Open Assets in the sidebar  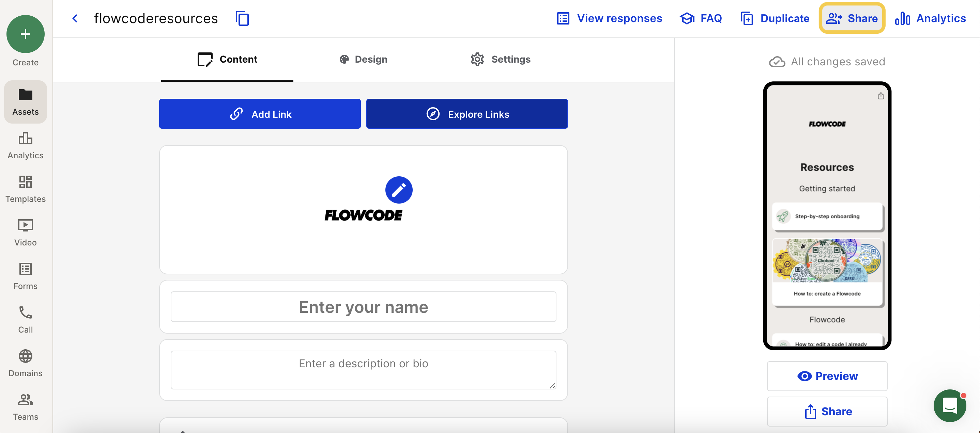pyautogui.click(x=26, y=102)
